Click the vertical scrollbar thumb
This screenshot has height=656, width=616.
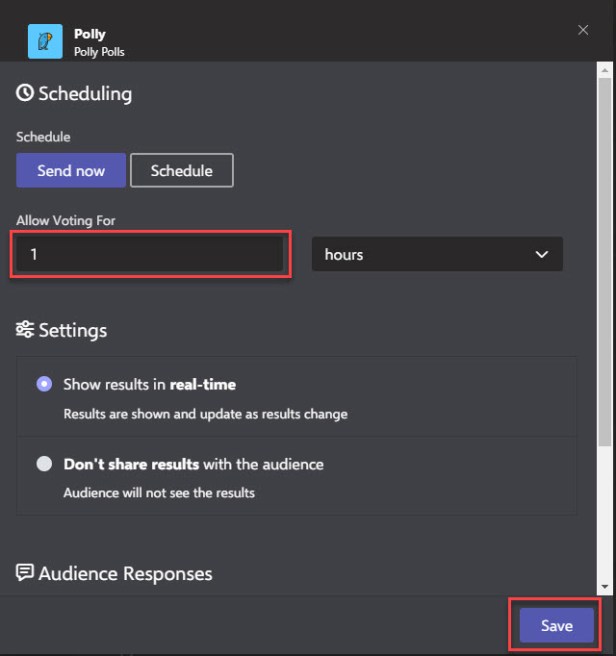[604, 260]
